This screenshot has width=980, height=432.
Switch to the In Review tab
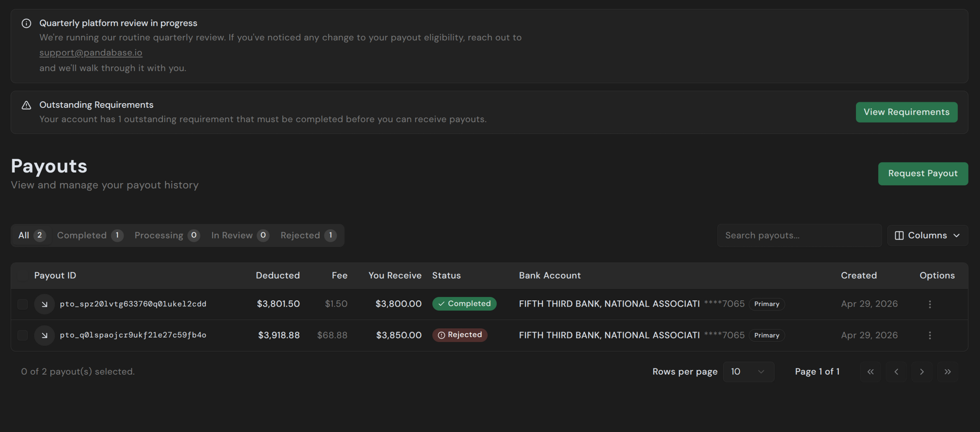pyautogui.click(x=240, y=236)
